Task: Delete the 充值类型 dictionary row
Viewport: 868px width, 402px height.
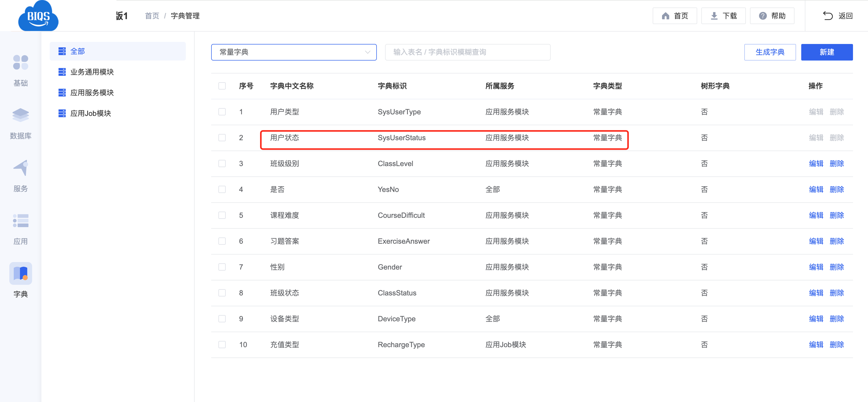Action: [x=837, y=345]
